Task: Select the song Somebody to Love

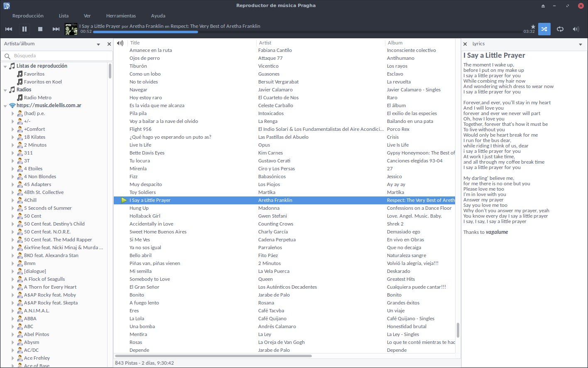Action: (x=149, y=279)
